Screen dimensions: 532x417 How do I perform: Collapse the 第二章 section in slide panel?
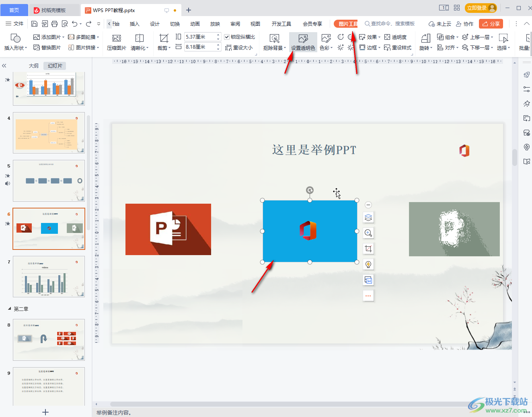[10, 309]
